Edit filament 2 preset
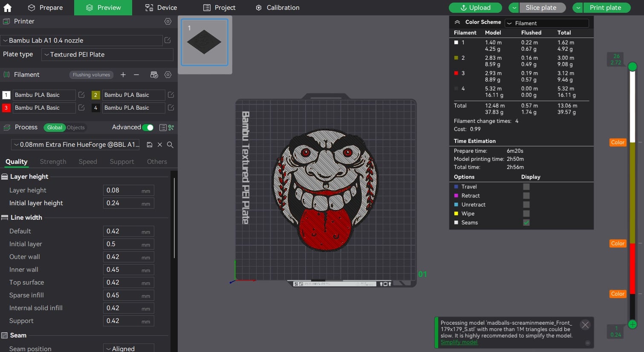Image resolution: width=644 pixels, height=352 pixels. pyautogui.click(x=171, y=95)
